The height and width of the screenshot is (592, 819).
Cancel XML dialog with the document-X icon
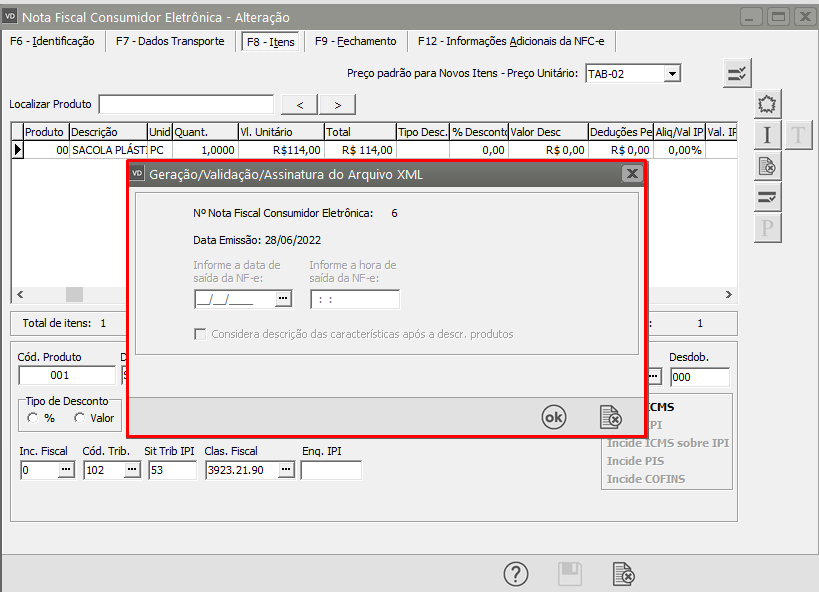pos(610,418)
